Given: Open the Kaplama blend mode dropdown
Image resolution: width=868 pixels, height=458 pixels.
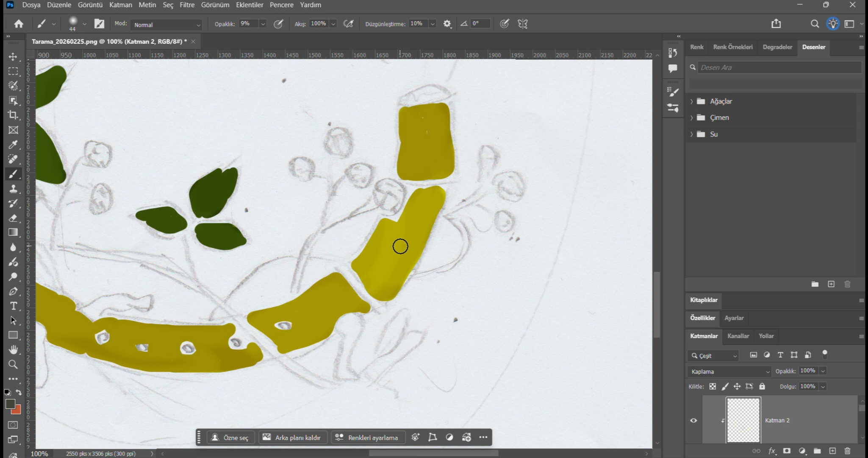Looking at the screenshot, I should tap(729, 371).
